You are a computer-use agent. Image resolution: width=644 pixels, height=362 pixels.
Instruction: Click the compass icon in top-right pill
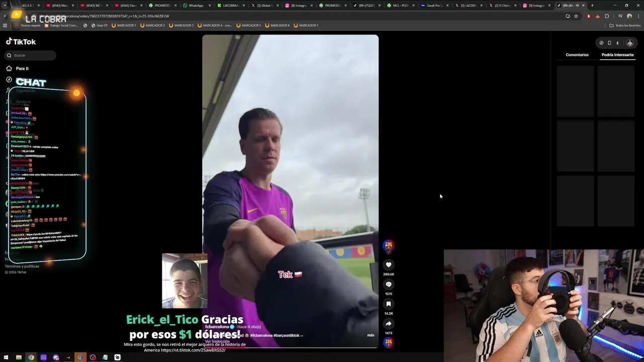click(601, 43)
